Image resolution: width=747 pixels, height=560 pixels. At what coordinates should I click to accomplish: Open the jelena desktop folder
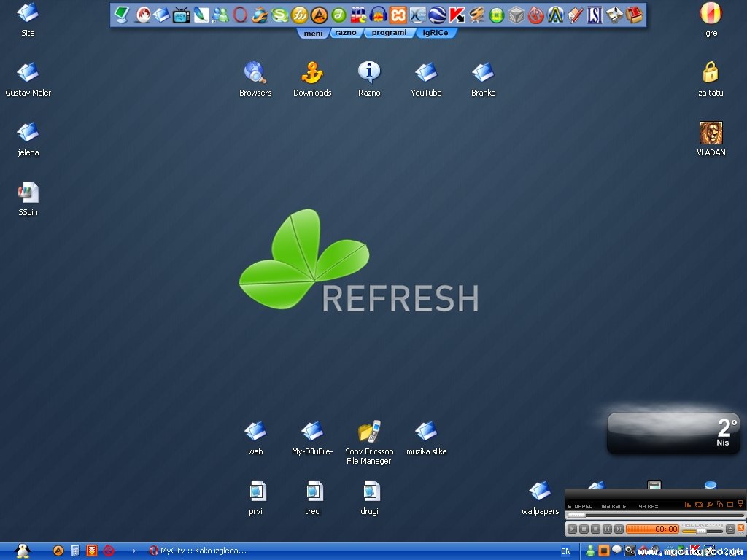coord(28,139)
